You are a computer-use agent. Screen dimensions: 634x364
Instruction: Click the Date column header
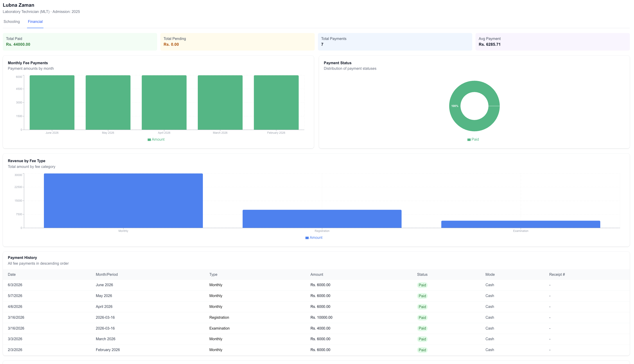pos(12,274)
